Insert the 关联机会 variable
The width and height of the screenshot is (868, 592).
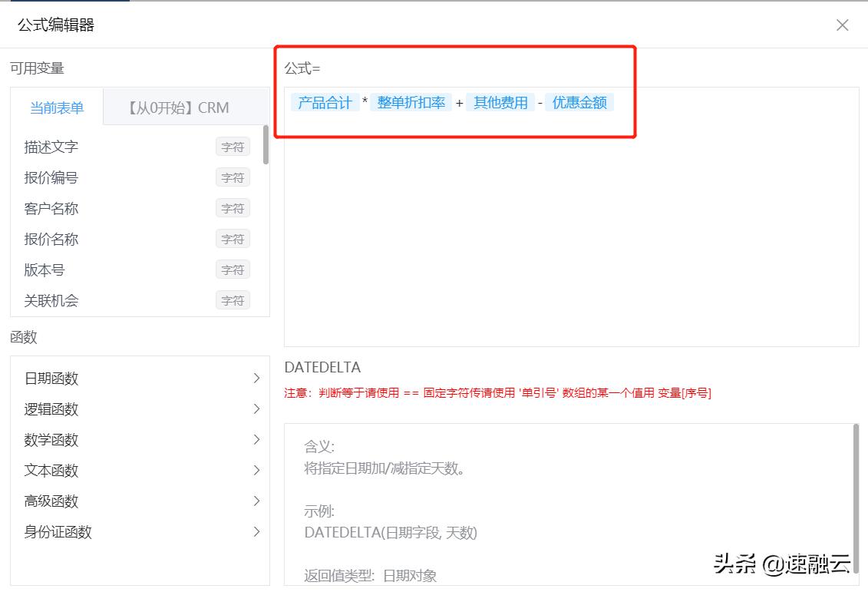[x=51, y=300]
